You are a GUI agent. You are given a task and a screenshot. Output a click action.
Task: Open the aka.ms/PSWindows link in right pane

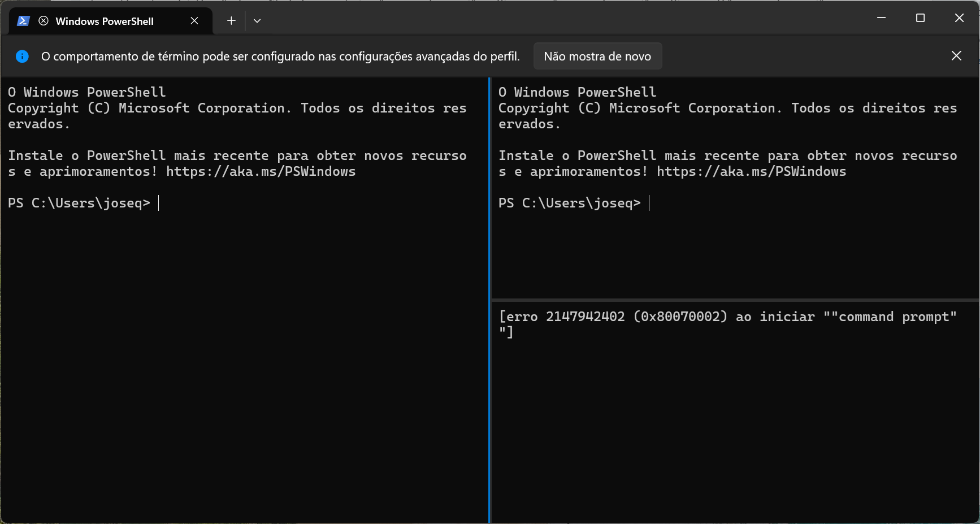pos(751,172)
